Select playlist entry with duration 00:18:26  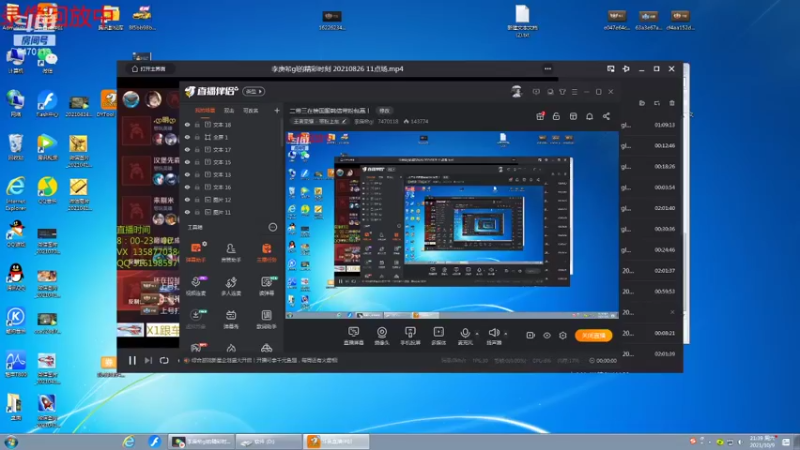(649, 167)
